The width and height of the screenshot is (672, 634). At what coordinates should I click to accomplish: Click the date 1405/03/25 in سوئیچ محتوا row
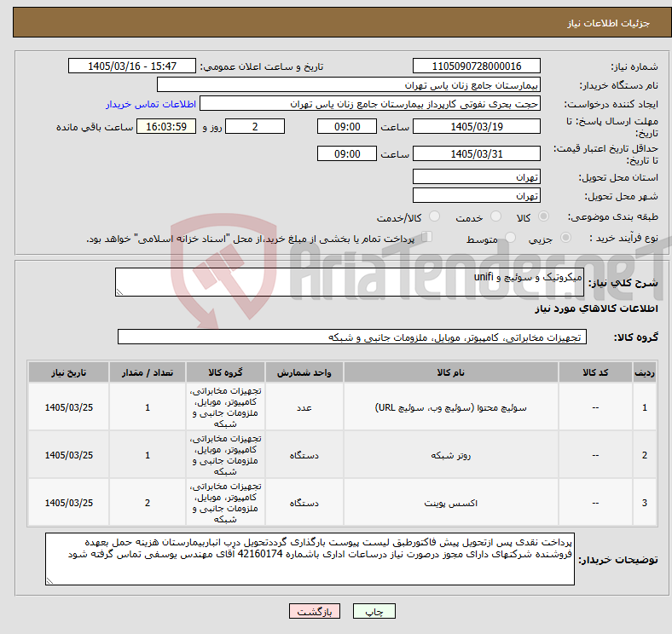[x=68, y=407]
